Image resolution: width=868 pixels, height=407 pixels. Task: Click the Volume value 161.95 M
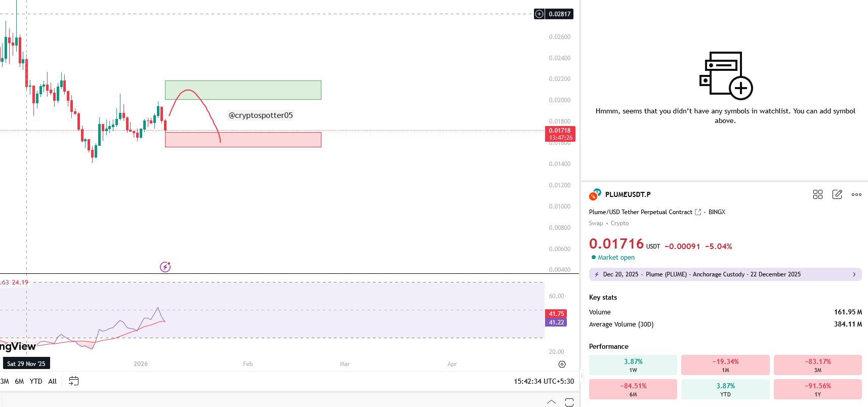click(848, 312)
